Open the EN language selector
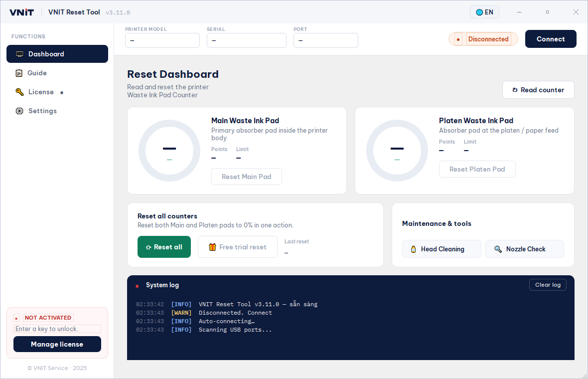 click(x=484, y=12)
